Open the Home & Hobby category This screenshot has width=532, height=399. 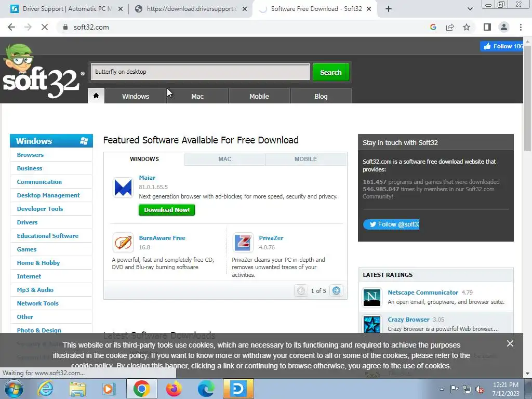pyautogui.click(x=38, y=263)
